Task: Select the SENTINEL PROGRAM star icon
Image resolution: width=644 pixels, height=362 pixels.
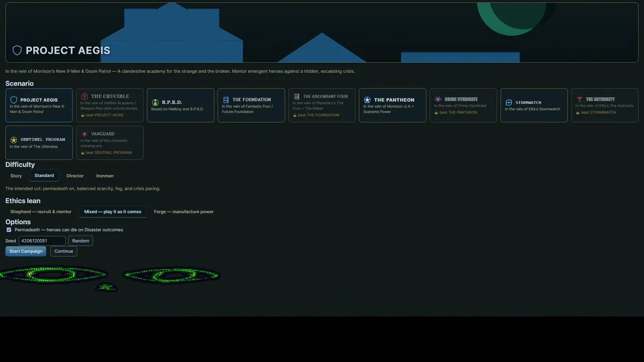Action: [14, 140]
